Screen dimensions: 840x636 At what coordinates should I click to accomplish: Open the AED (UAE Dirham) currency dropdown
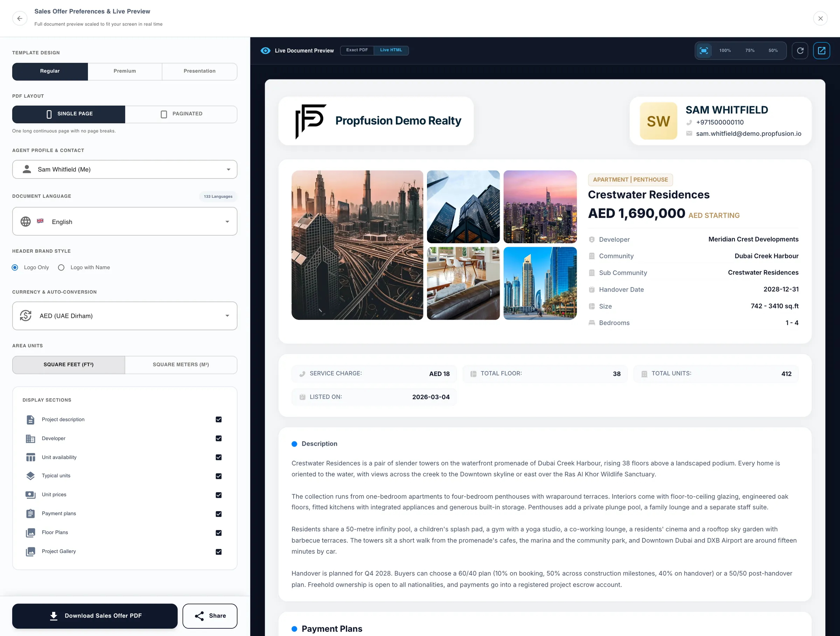click(125, 315)
